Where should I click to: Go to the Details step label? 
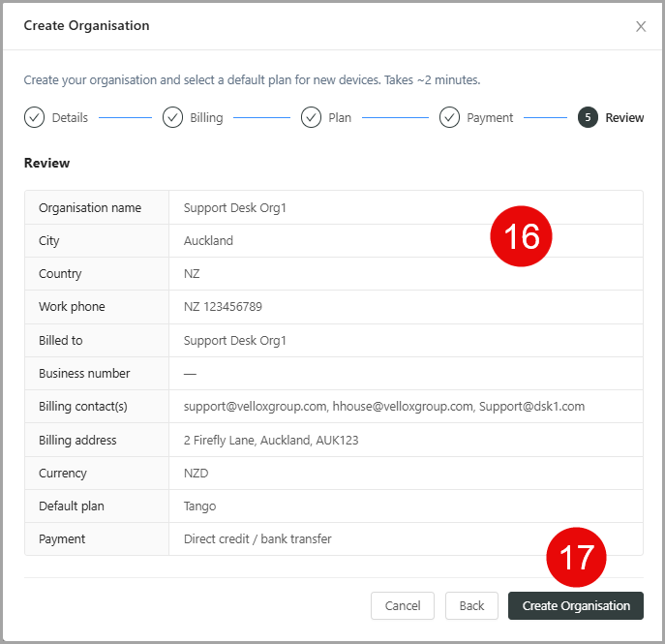coord(70,117)
